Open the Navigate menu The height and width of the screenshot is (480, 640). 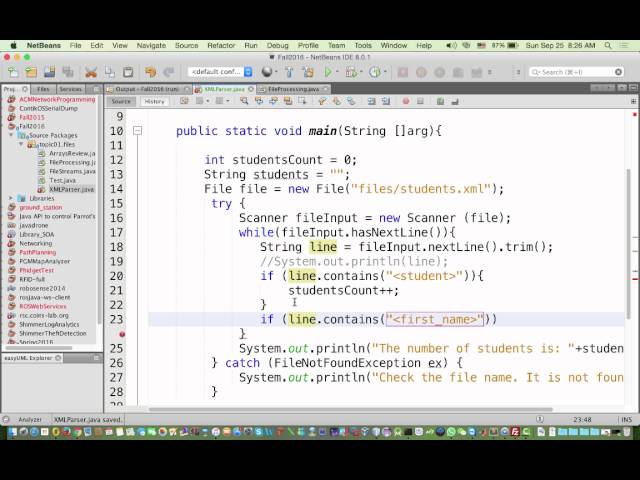point(151,45)
